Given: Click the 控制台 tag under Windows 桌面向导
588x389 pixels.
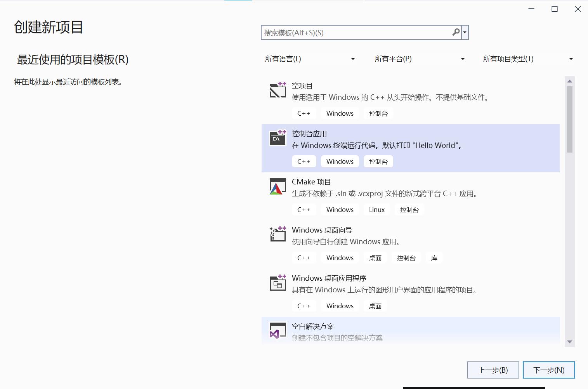Looking at the screenshot, I should coord(406,258).
